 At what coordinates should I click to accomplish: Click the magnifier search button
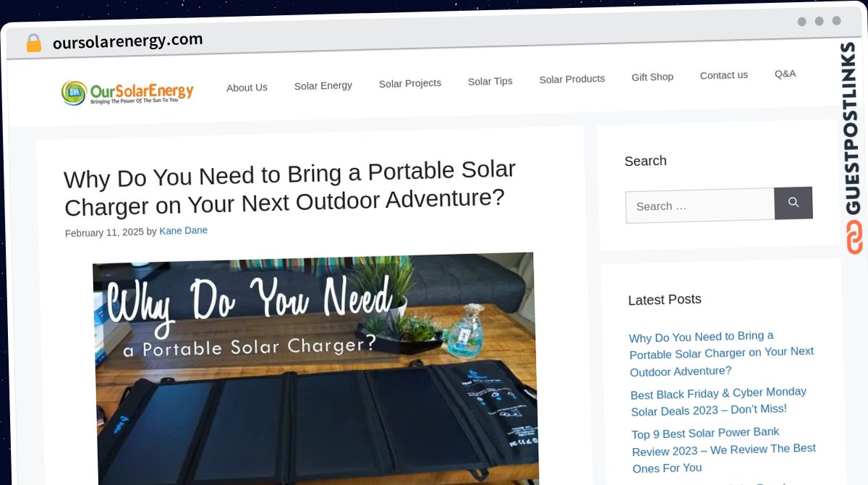(x=793, y=203)
